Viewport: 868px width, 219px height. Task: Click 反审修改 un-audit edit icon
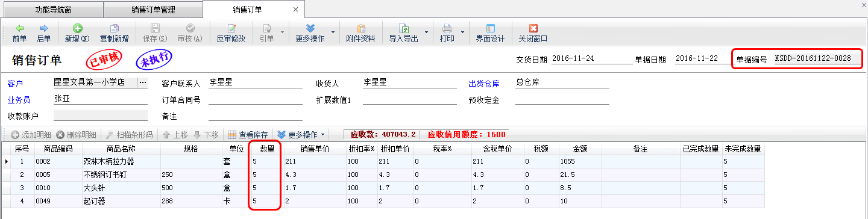coord(231,28)
